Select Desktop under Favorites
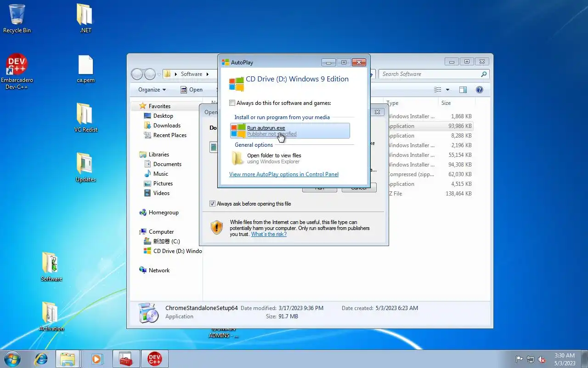Image resolution: width=588 pixels, height=368 pixels. click(x=163, y=116)
